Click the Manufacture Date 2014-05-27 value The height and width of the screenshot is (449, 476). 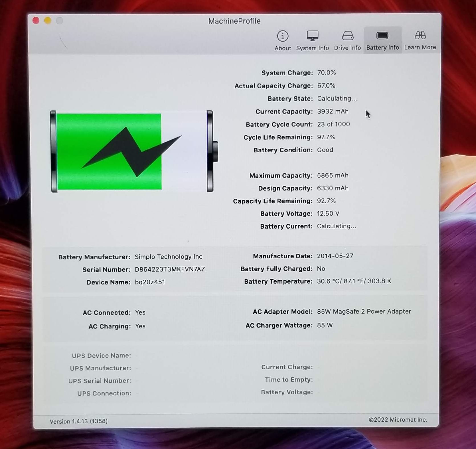335,256
